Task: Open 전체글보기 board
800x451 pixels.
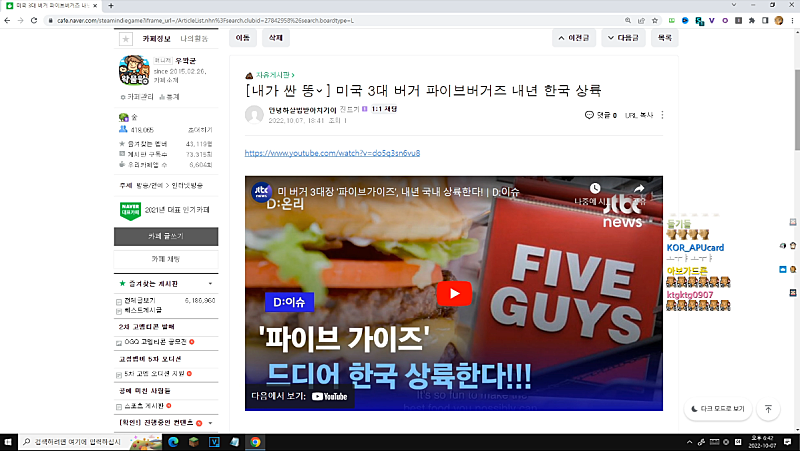Action: 140,300
